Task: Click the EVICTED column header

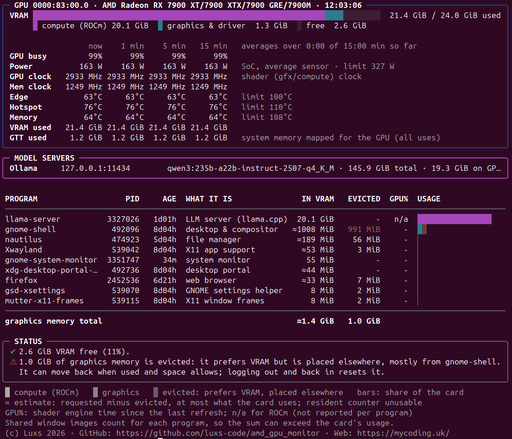Action: point(364,199)
